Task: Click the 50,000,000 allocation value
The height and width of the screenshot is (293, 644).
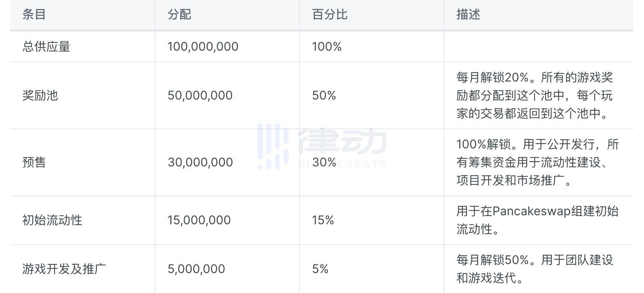Action: 200,95
